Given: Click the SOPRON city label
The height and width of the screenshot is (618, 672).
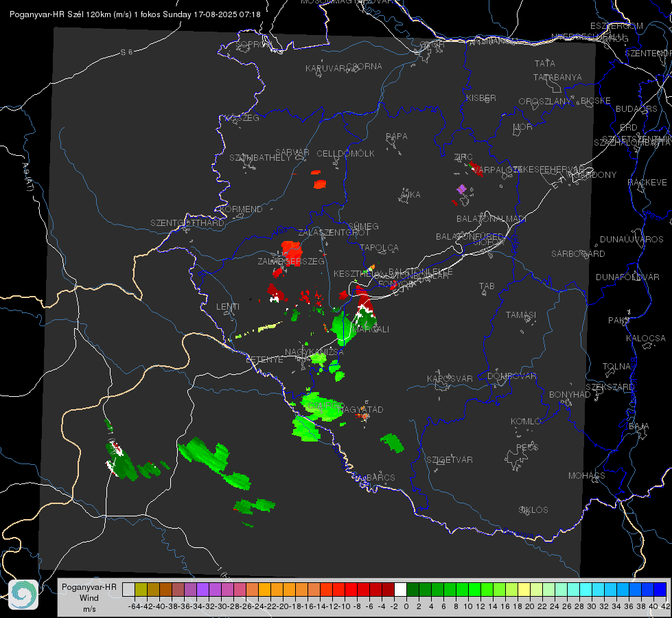Looking at the screenshot, I should pyautogui.click(x=254, y=44).
